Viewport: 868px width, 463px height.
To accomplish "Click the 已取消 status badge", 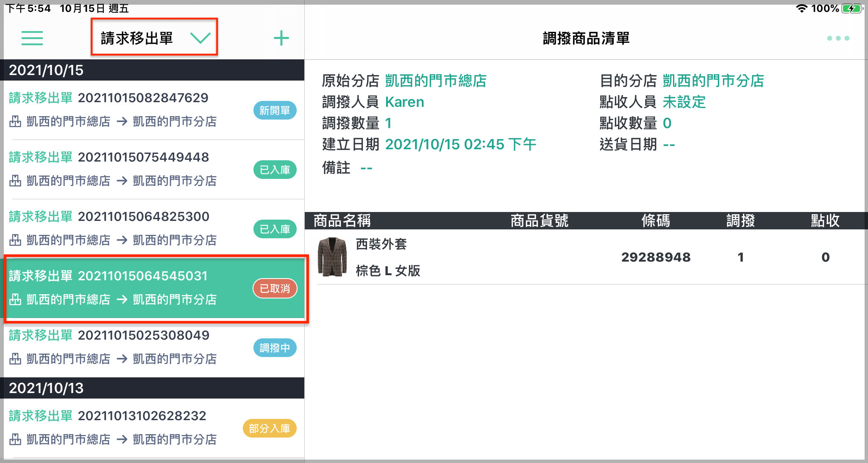I will click(x=275, y=289).
